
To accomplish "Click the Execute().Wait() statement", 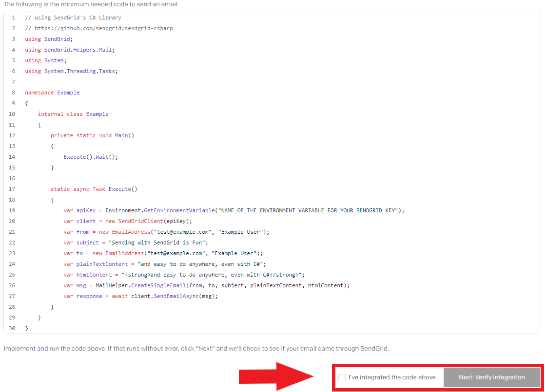I will pos(91,157).
